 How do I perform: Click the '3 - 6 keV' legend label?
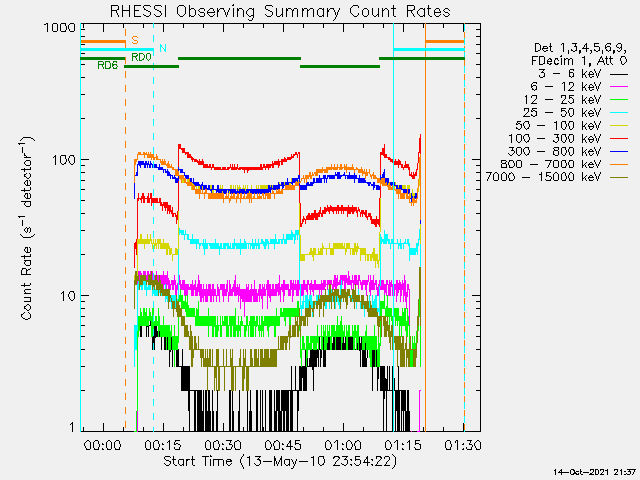coord(570,74)
